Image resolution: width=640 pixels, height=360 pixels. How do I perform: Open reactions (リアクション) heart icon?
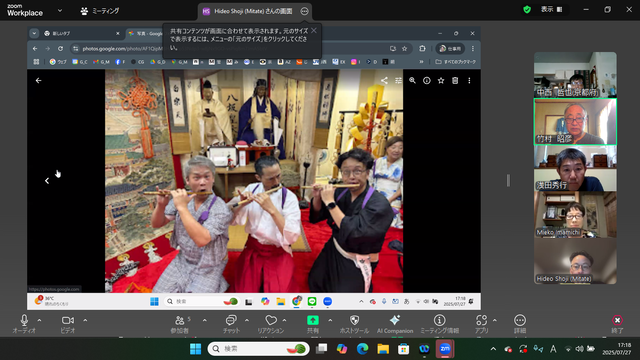pyautogui.click(x=271, y=320)
